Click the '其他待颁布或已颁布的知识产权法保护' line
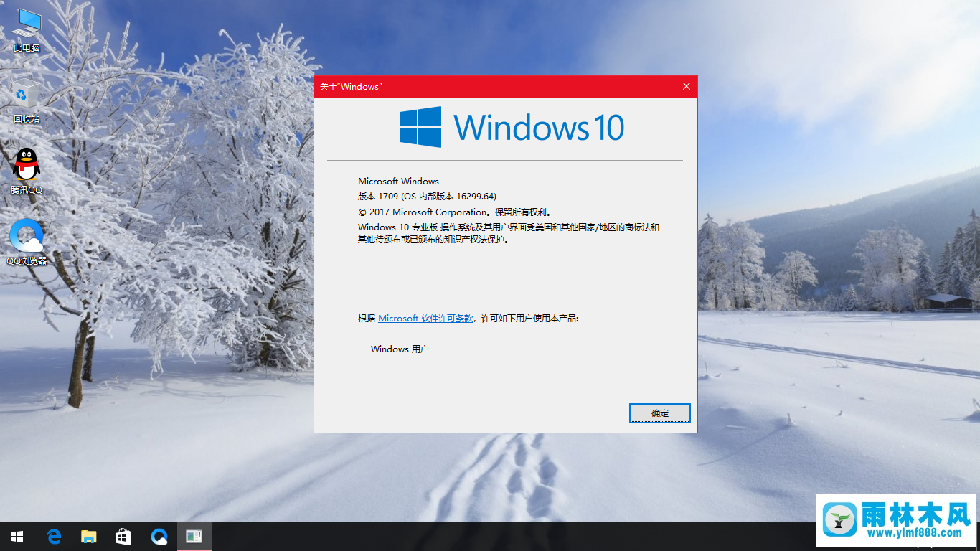Screen dimensions: 980x551 pos(434,240)
